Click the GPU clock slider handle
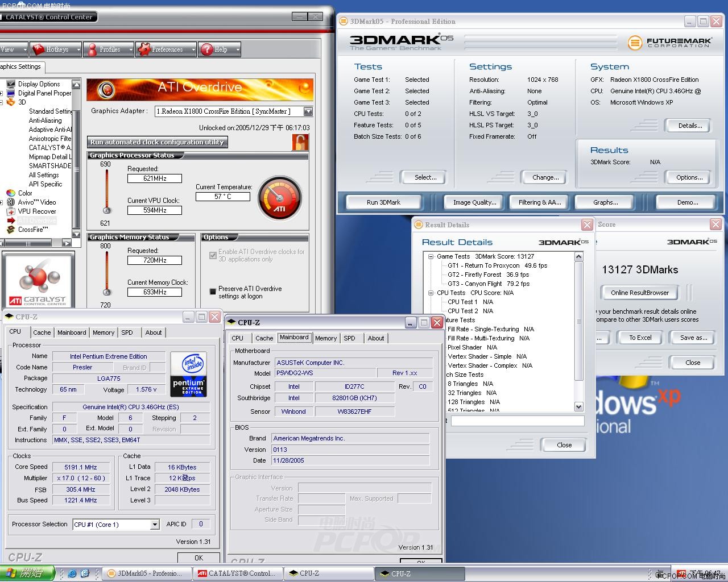728x582 pixels. 106,210
